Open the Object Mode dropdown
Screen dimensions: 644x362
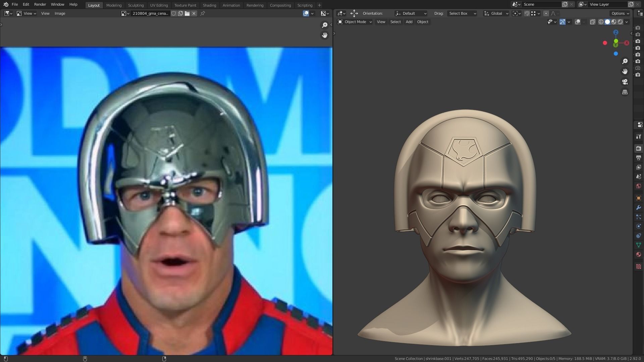coord(355,22)
